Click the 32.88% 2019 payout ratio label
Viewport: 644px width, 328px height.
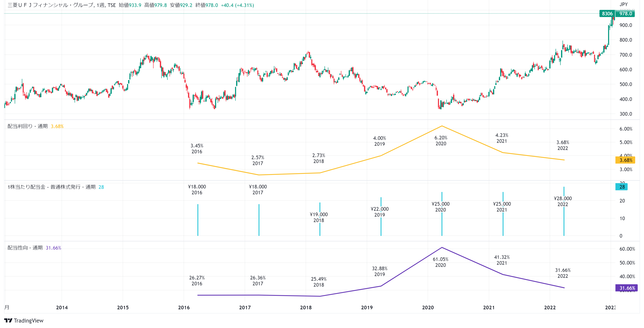tap(380, 271)
